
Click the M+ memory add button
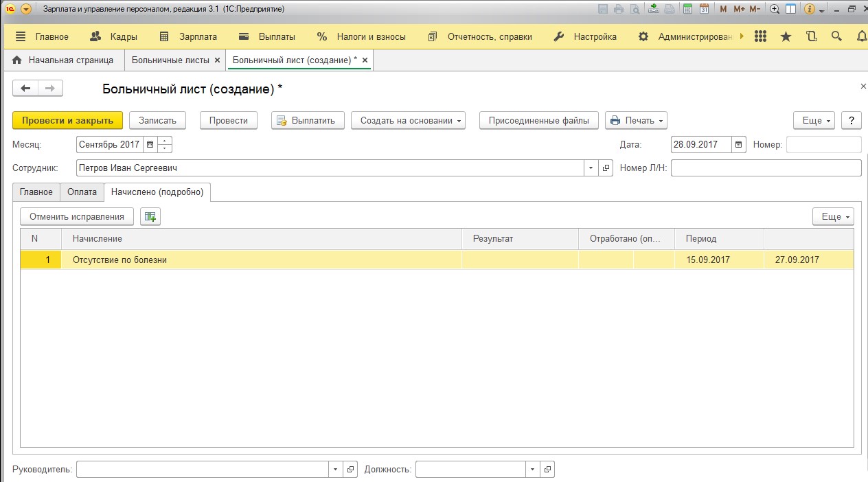(x=739, y=9)
